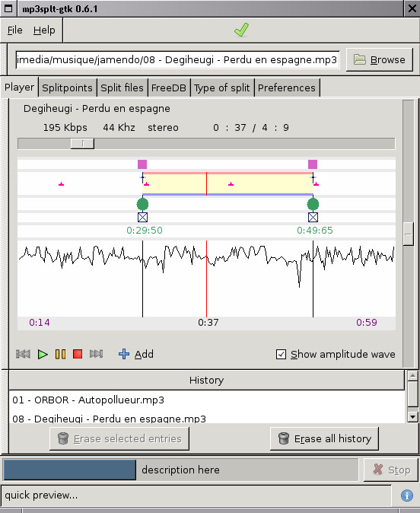Image resolution: width=420 pixels, height=513 pixels.
Task: Add a splitpoint with Add button
Action: (136, 354)
